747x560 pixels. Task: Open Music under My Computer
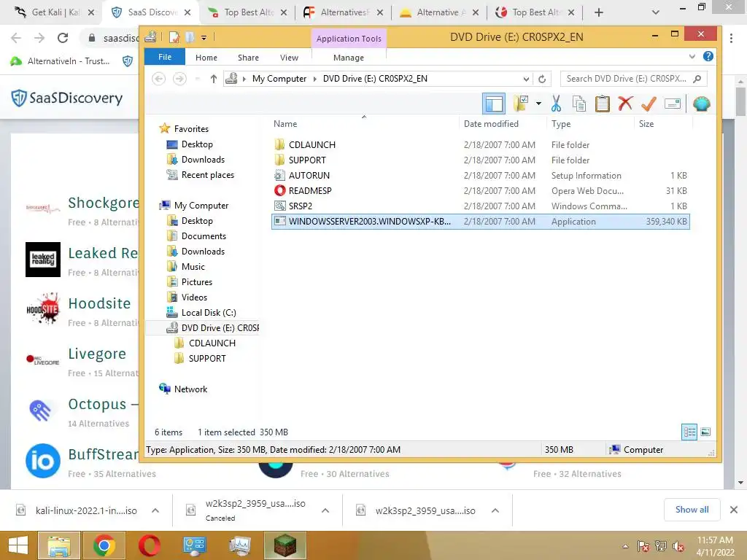193,267
